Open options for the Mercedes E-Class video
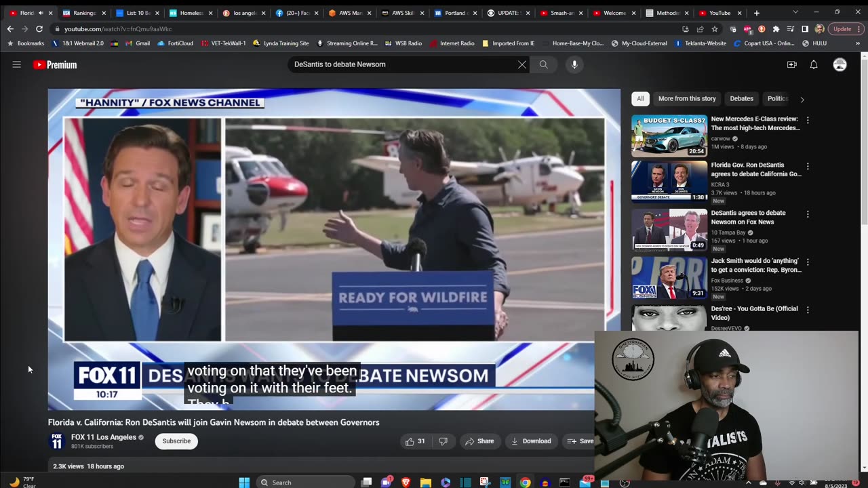Screen dimensions: 868x488 click(x=807, y=120)
